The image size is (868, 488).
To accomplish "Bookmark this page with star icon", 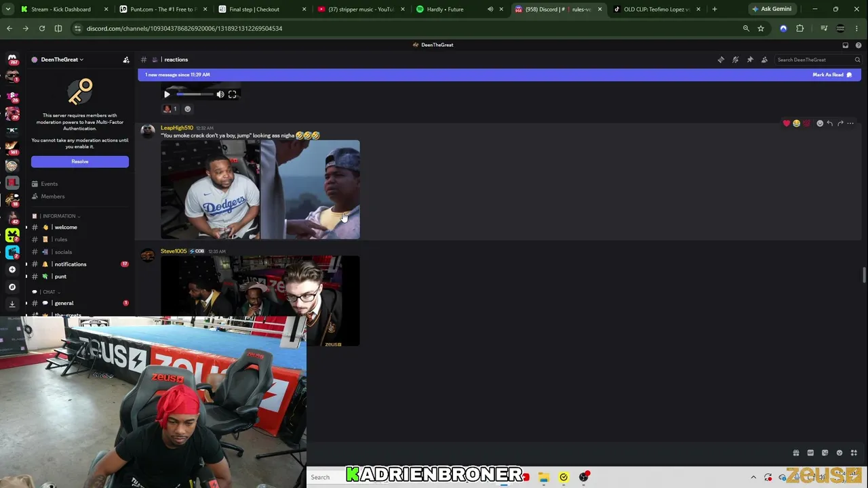I will (x=761, y=28).
